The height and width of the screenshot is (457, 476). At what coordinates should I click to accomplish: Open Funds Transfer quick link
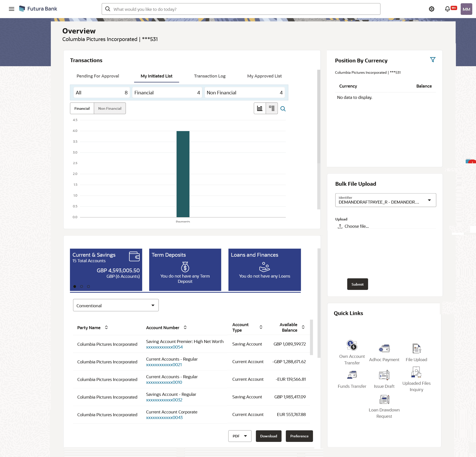352,379
